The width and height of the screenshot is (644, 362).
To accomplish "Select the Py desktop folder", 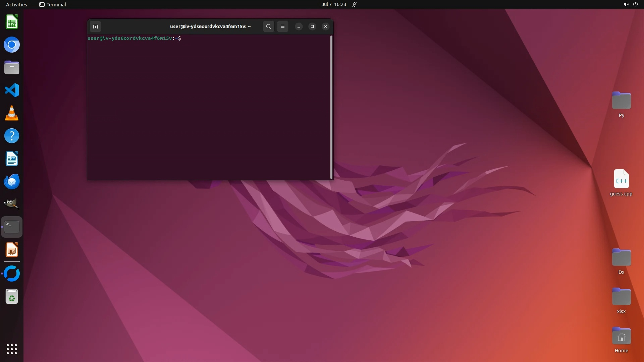I will (x=621, y=101).
